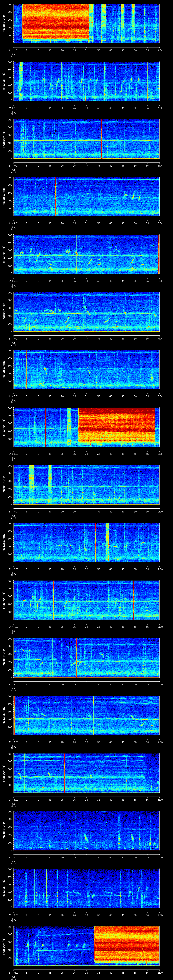173x980 pixels.
Task: Open the spectrogram panel starting at 21:13:00
Action: click(86, 715)
